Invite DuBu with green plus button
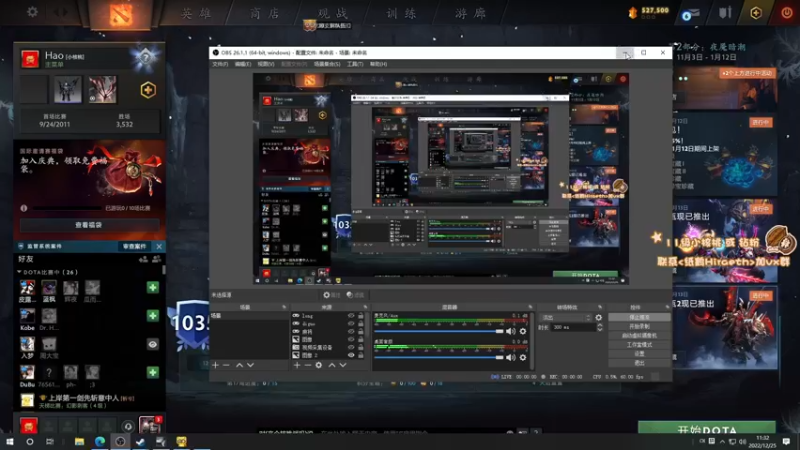 coord(153,372)
